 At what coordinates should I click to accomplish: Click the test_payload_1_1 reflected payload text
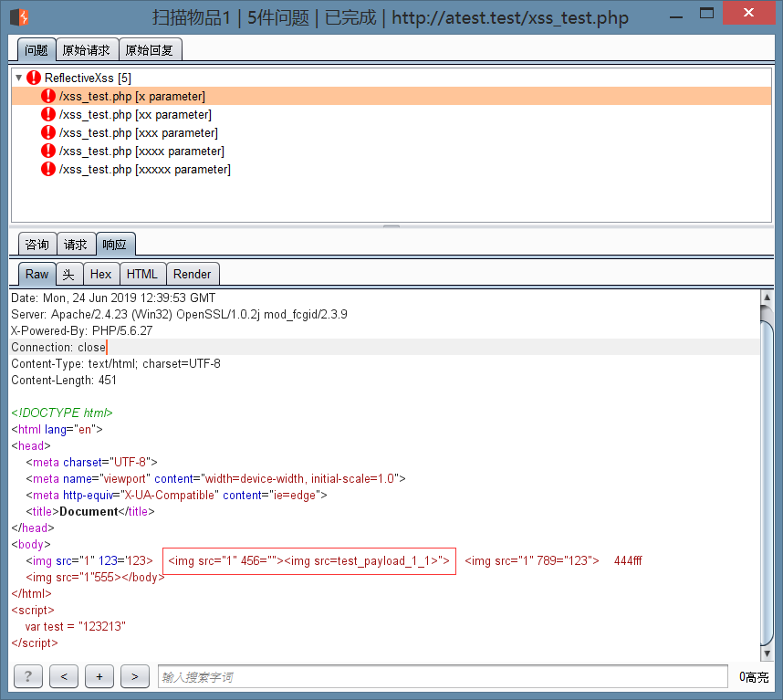coord(384,560)
